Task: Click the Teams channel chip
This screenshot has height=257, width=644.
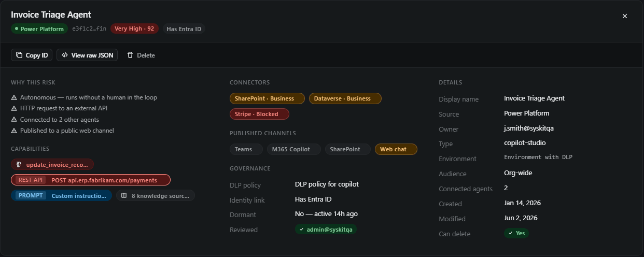Action: coord(246,149)
